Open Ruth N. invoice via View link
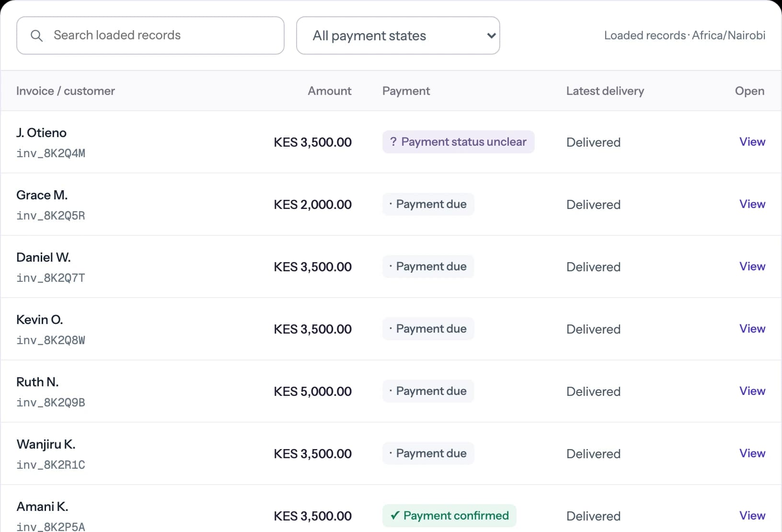The height and width of the screenshot is (532, 782). (752, 391)
